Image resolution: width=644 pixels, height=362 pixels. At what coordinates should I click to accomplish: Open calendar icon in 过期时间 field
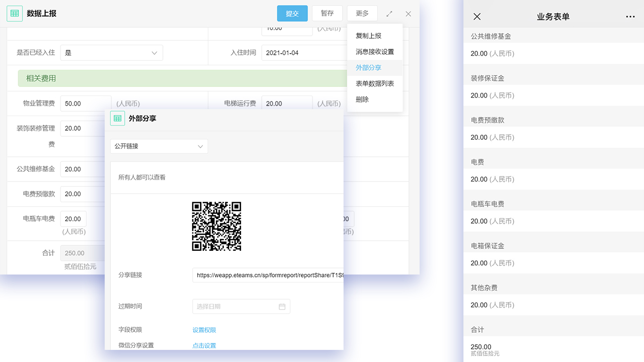pyautogui.click(x=282, y=307)
